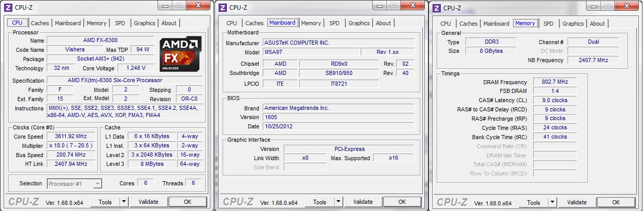The width and height of the screenshot is (644, 211).
Task: Open SPD tab in the Mainboard window
Action: [335, 23]
